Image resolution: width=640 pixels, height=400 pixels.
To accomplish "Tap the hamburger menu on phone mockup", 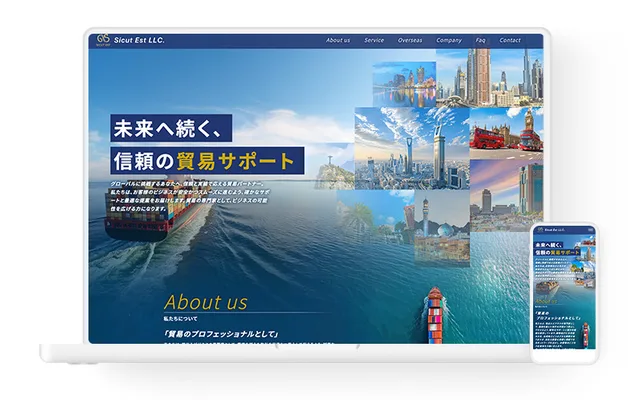I will coord(591,230).
